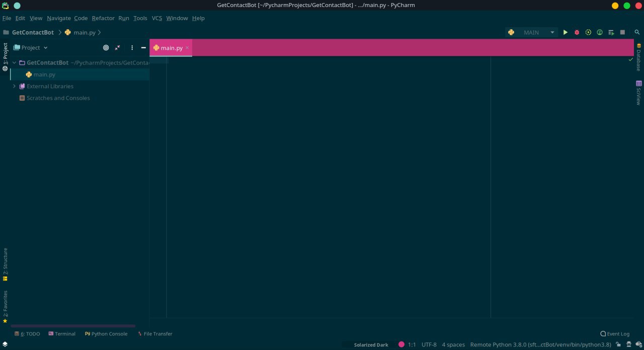This screenshot has height=350, width=644.
Task: Run the MAIN configuration with the green play button
Action: [565, 32]
